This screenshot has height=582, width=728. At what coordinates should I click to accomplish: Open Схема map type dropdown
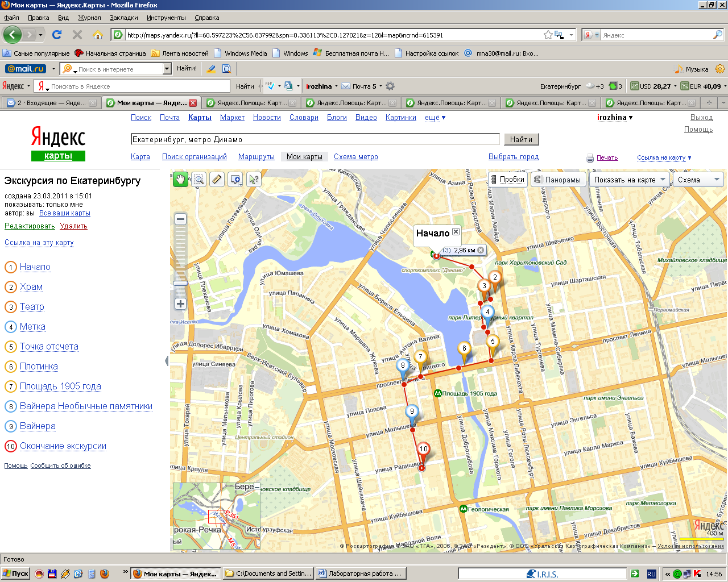698,180
